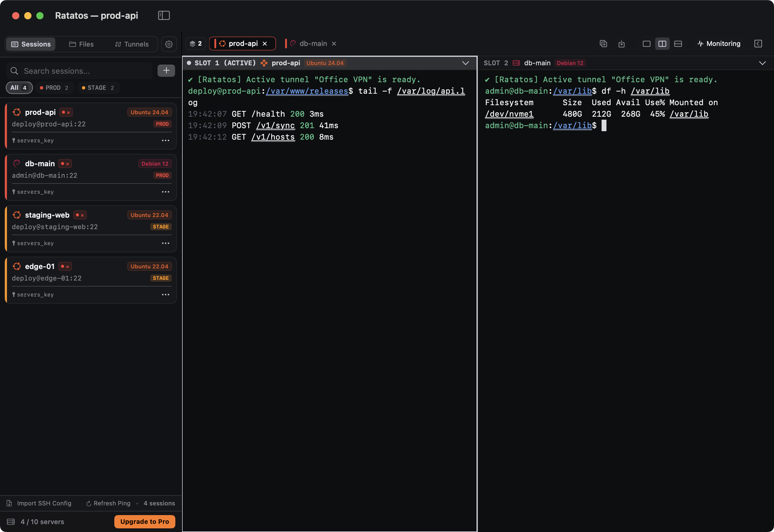The width and height of the screenshot is (774, 532).
Task: Click the download/export icon in toolbar
Action: click(x=621, y=44)
